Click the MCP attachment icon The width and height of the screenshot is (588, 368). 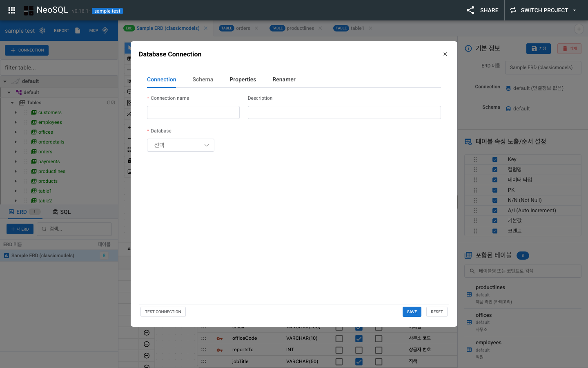105,30
